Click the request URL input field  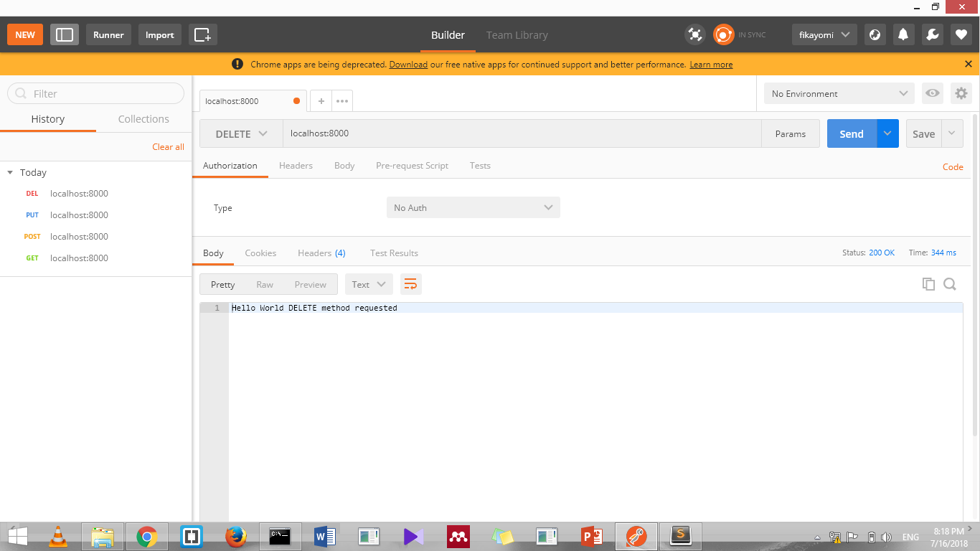click(x=522, y=133)
